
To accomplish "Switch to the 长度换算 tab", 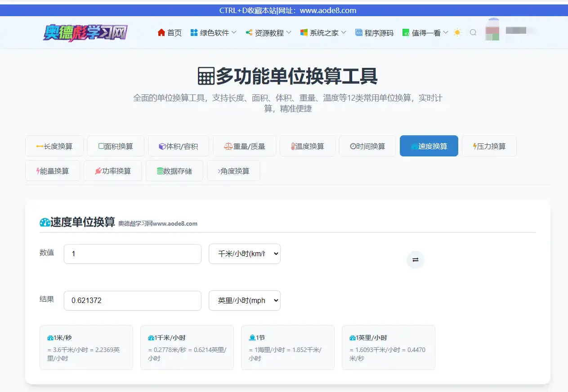I will 54,146.
